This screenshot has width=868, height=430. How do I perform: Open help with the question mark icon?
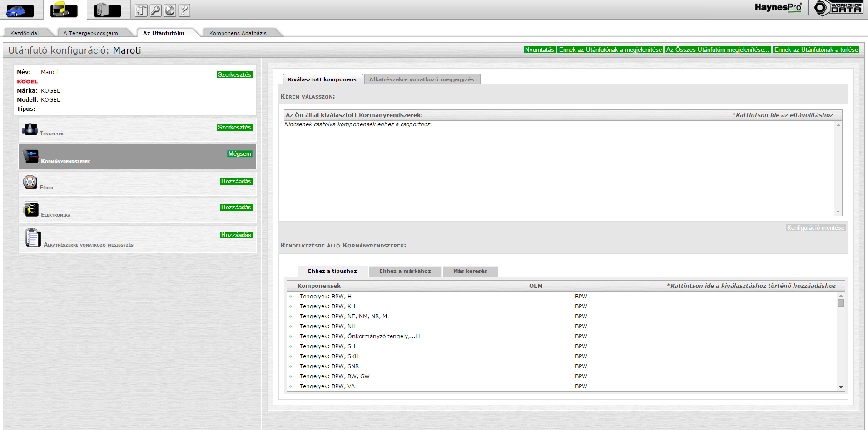pos(184,10)
